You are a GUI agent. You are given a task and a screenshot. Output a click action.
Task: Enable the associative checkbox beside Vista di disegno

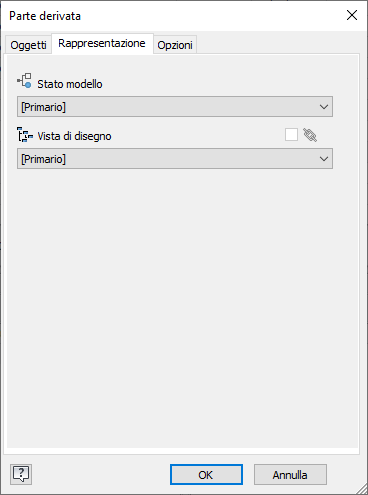(291, 135)
